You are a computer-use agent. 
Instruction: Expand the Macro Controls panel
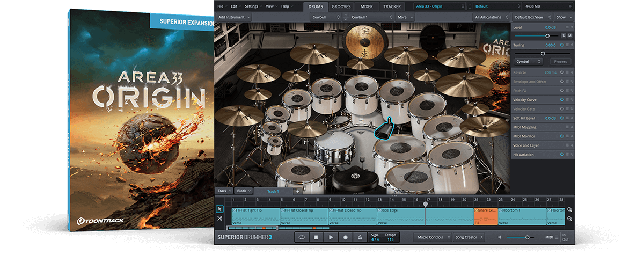[x=431, y=237]
